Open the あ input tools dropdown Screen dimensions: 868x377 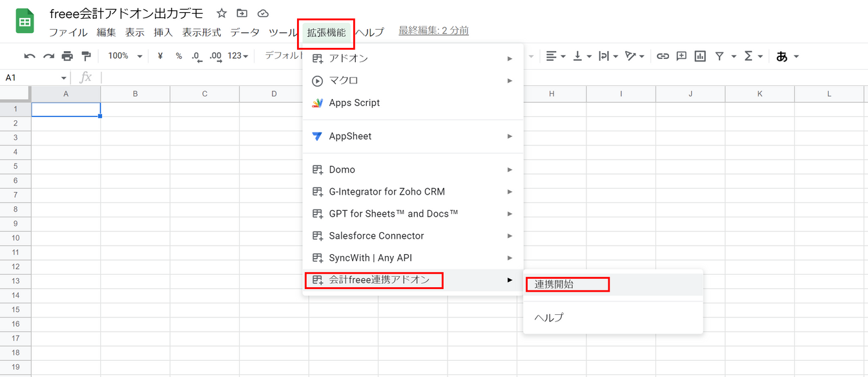[x=787, y=56]
